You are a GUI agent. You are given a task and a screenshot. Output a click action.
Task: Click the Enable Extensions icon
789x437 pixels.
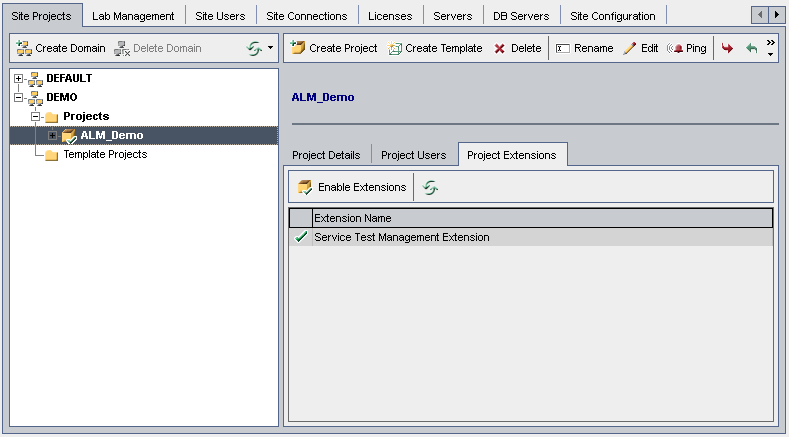point(305,187)
